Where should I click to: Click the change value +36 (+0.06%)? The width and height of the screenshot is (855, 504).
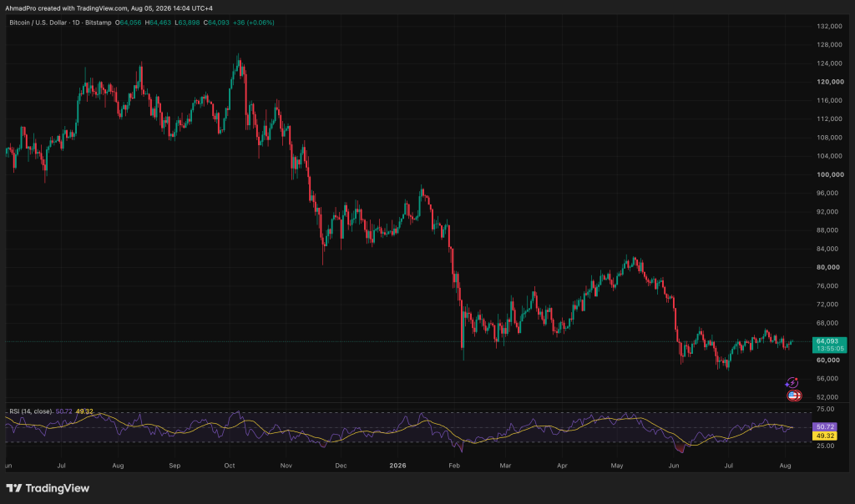tap(254, 23)
